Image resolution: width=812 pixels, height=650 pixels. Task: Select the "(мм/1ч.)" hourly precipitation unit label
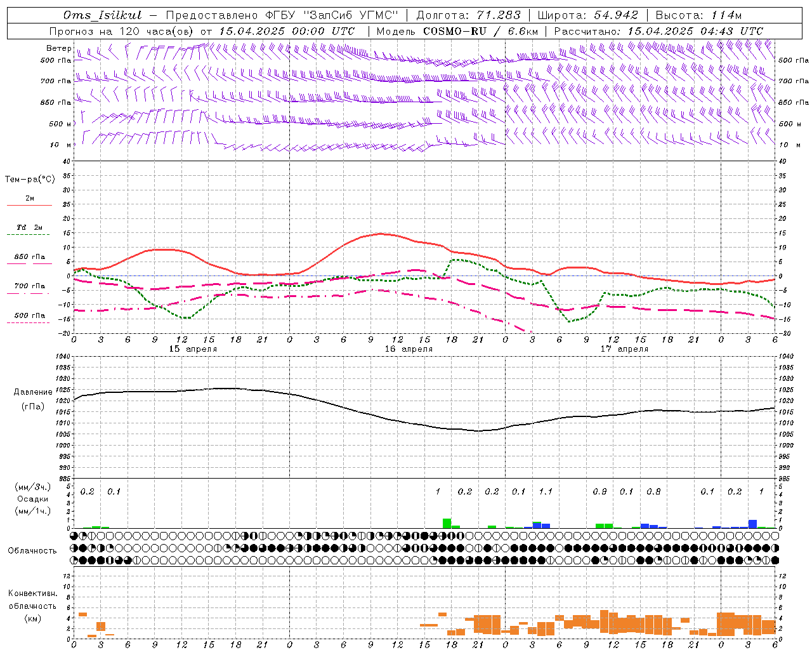click(x=33, y=511)
